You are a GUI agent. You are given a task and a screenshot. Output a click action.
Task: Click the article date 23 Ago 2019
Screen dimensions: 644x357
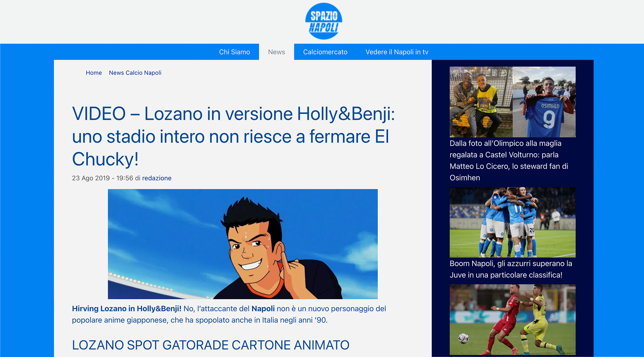click(91, 178)
